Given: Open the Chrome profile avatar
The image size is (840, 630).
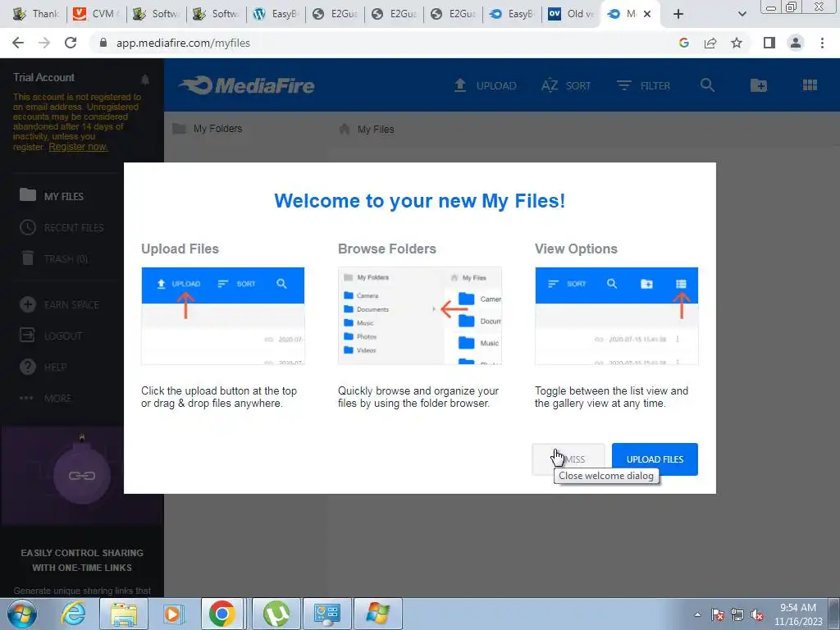Looking at the screenshot, I should (x=796, y=43).
